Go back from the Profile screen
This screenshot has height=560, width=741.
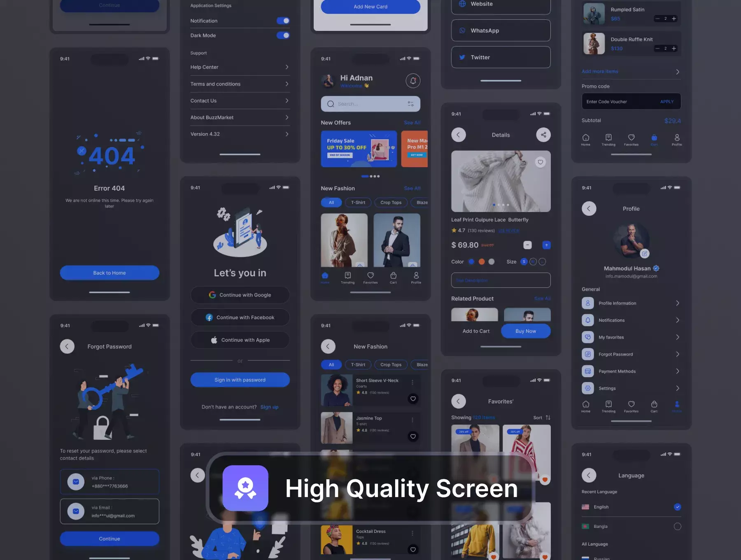coord(589,208)
